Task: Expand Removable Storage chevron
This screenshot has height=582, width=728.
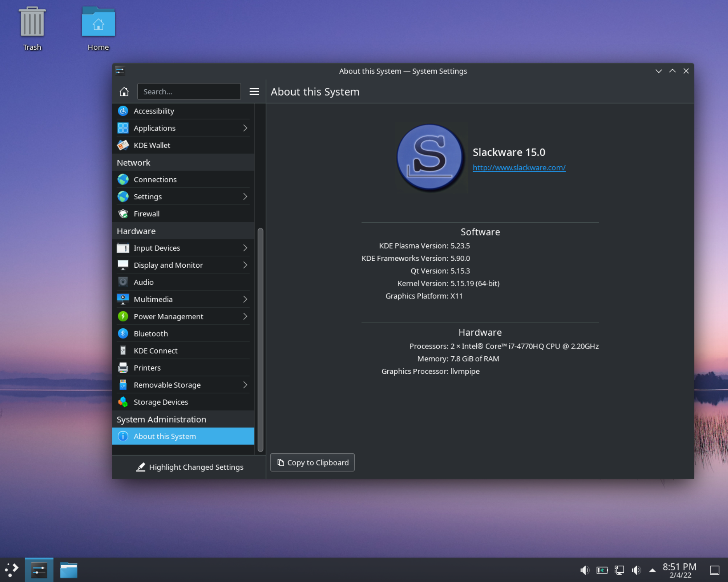Action: [245, 385]
